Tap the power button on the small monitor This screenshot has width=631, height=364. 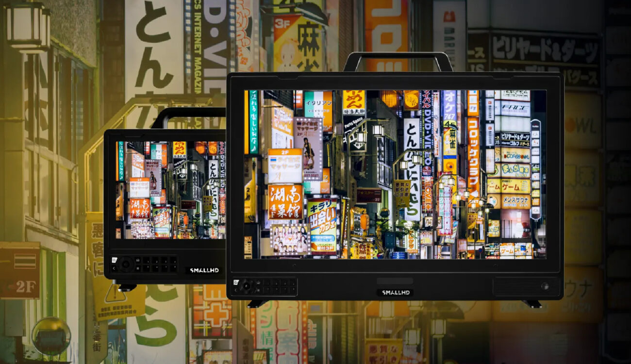tap(114, 260)
